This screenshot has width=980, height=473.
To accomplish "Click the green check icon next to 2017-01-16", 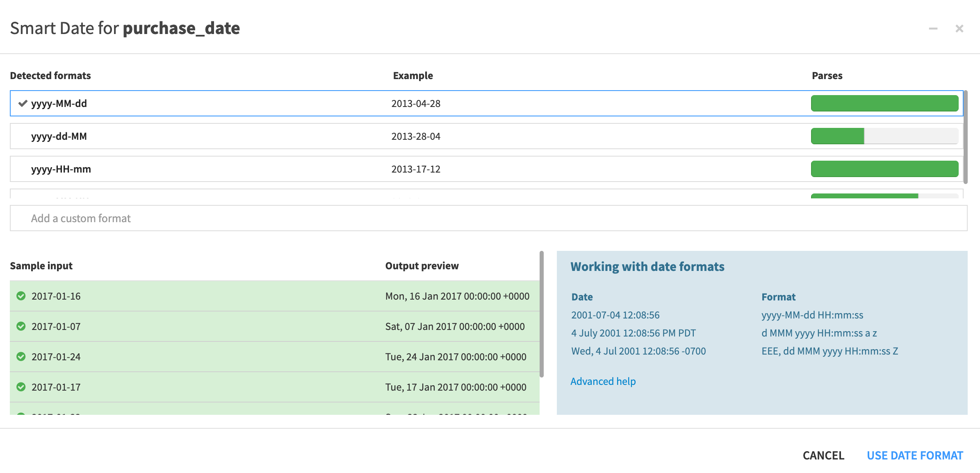I will pyautogui.click(x=21, y=296).
